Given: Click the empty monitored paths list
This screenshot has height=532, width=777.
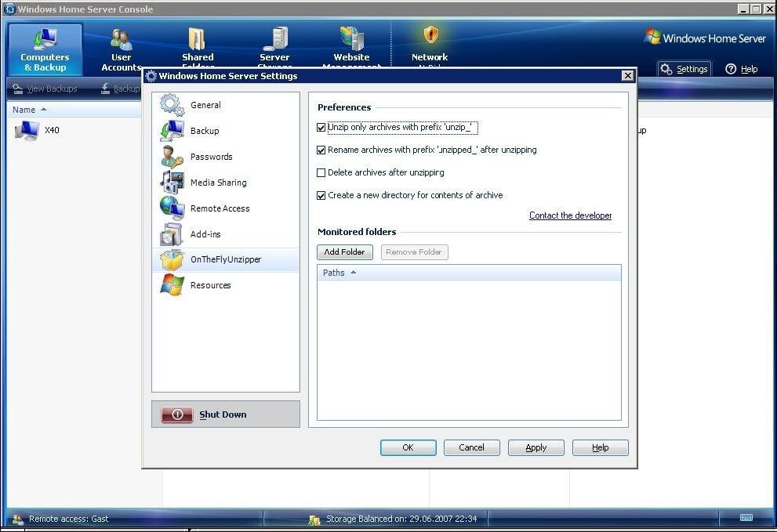Looking at the screenshot, I should tap(469, 349).
